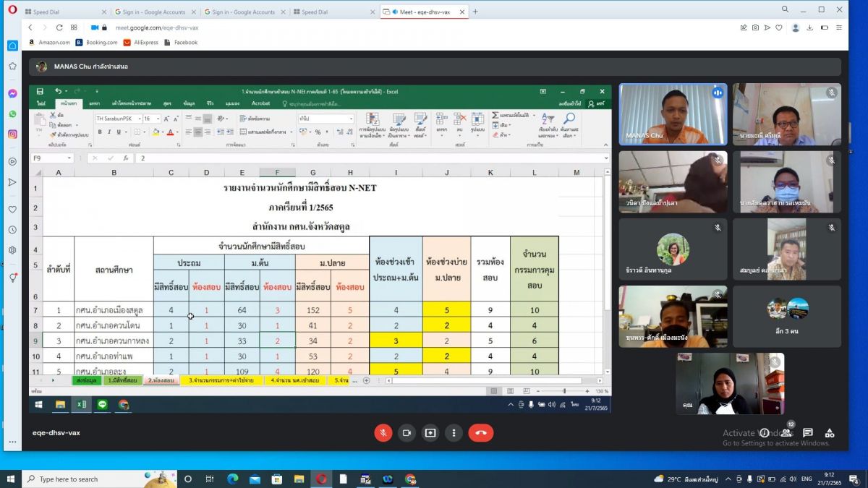
Task: Open WhatsApp in the Opera sidebar
Action: coord(12,114)
